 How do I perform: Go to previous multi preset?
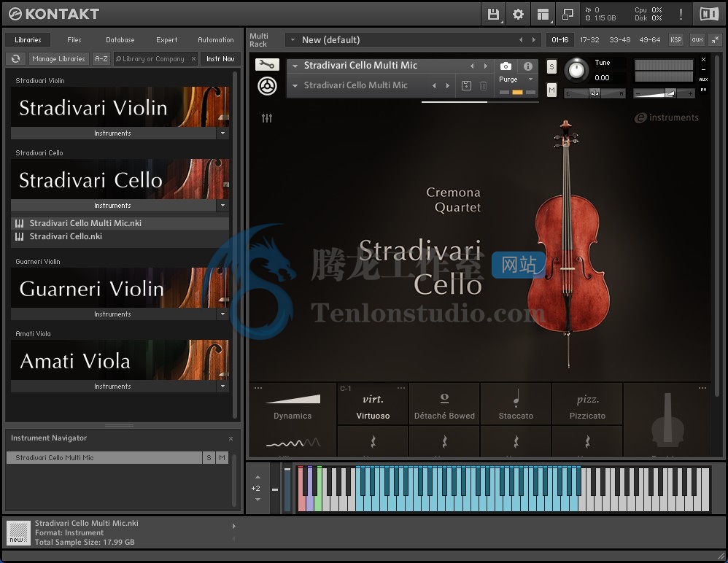(521, 40)
